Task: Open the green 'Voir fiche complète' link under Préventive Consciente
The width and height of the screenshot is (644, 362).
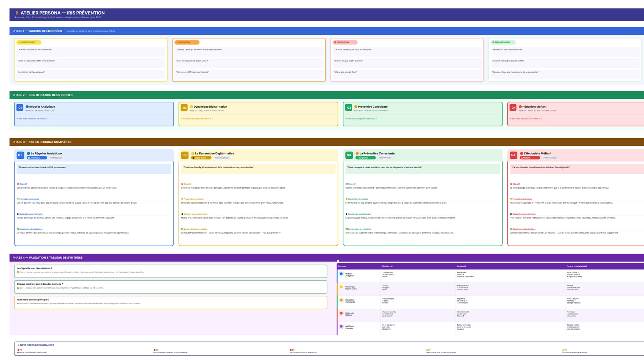Action: 361,119
